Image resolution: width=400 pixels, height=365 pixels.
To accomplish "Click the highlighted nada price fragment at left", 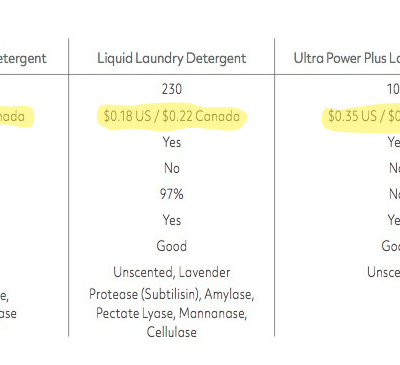I will [x=12, y=116].
